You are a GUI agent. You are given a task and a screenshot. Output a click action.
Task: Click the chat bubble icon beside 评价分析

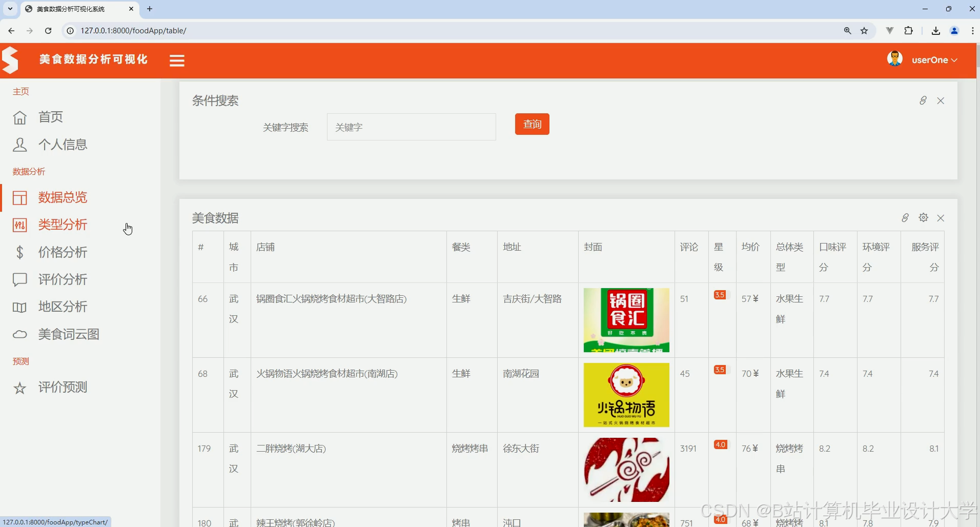[19, 280]
